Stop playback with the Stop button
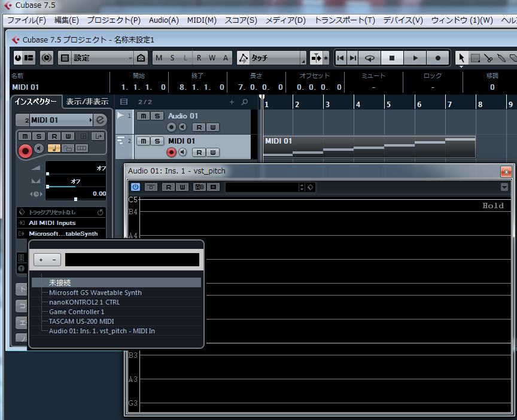Viewport: 517px width, 420px height. point(392,58)
